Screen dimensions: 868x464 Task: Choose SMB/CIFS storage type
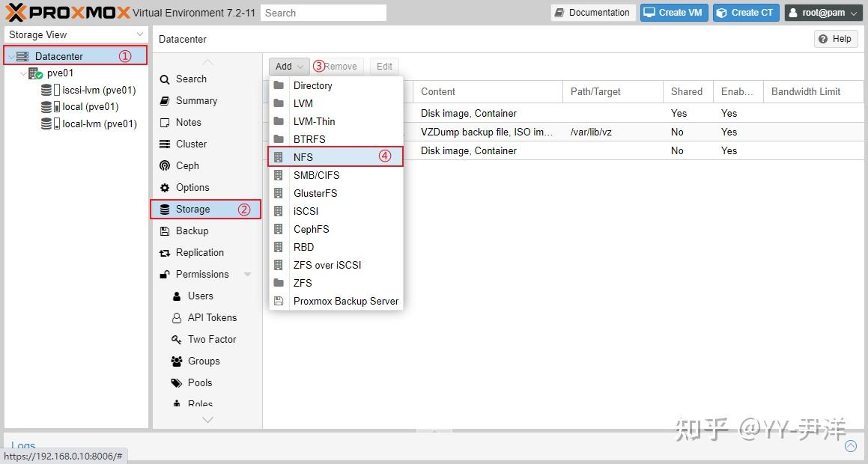(316, 175)
